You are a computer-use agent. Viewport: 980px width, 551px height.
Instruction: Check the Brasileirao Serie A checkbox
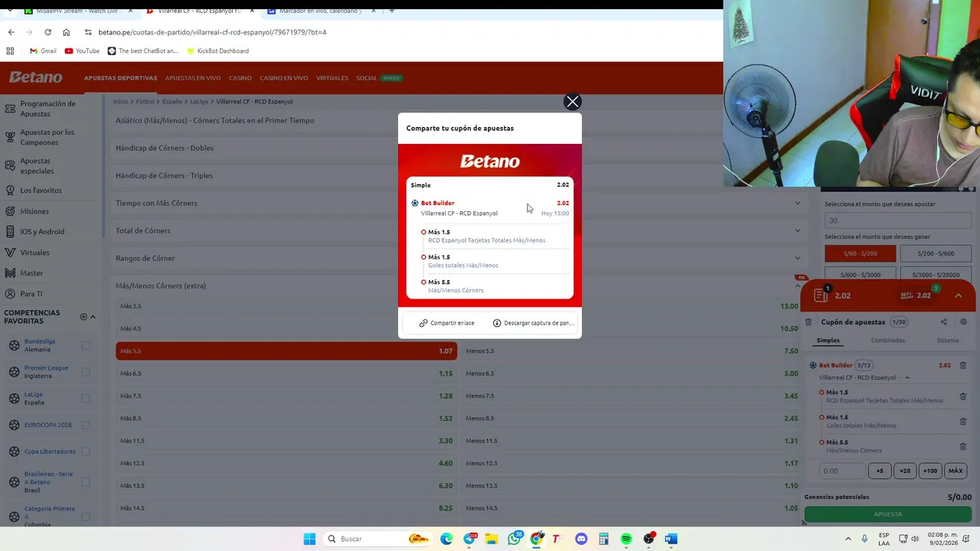(x=86, y=482)
